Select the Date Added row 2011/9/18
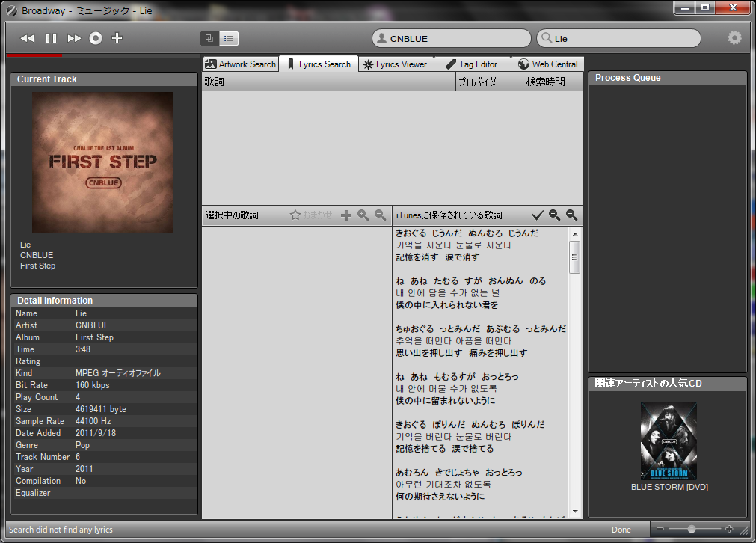 tap(104, 433)
